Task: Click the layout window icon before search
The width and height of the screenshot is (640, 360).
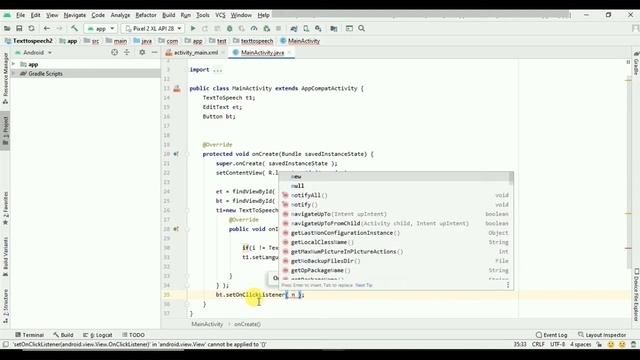Action: (349, 29)
